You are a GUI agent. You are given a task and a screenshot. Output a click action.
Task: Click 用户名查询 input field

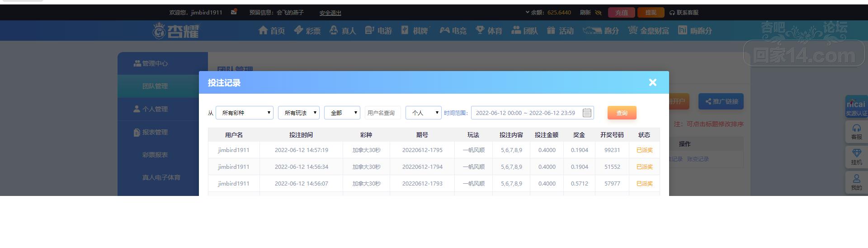(383, 113)
